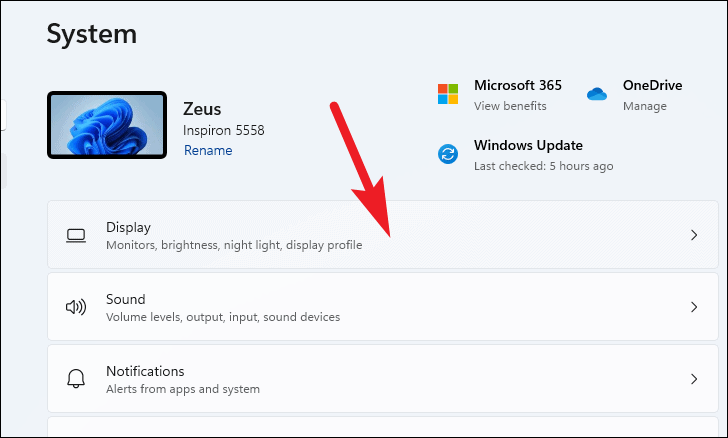Image resolution: width=728 pixels, height=438 pixels.
Task: Click the System page heading
Action: tap(92, 34)
